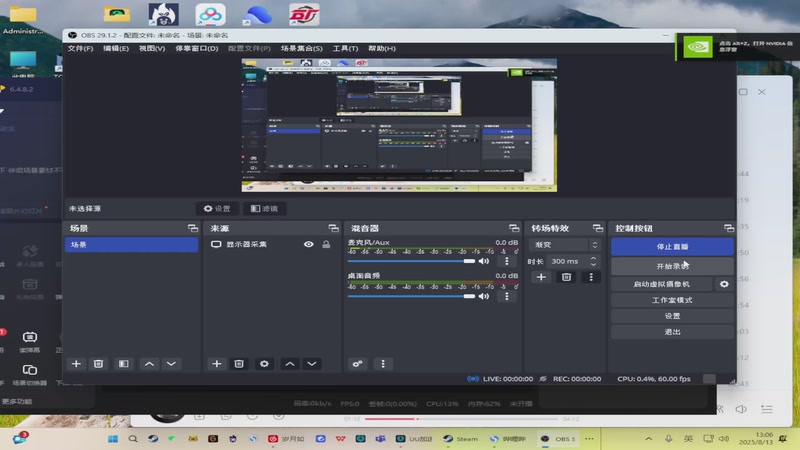
Task: Open virtual camera settings gear
Action: (724, 284)
